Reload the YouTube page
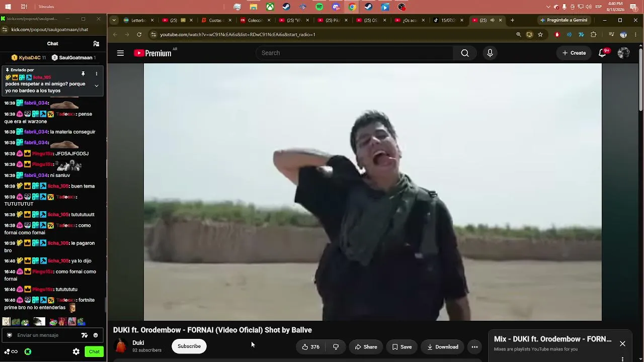 tap(139, 35)
